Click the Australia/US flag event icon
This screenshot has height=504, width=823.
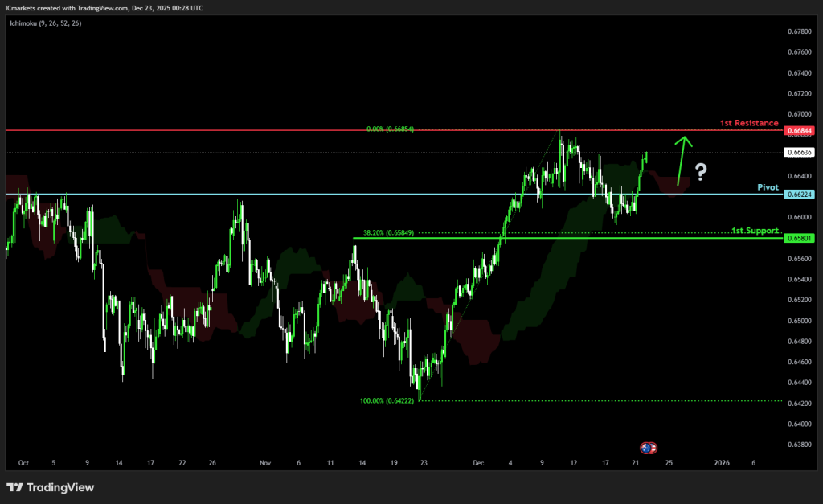pos(648,448)
